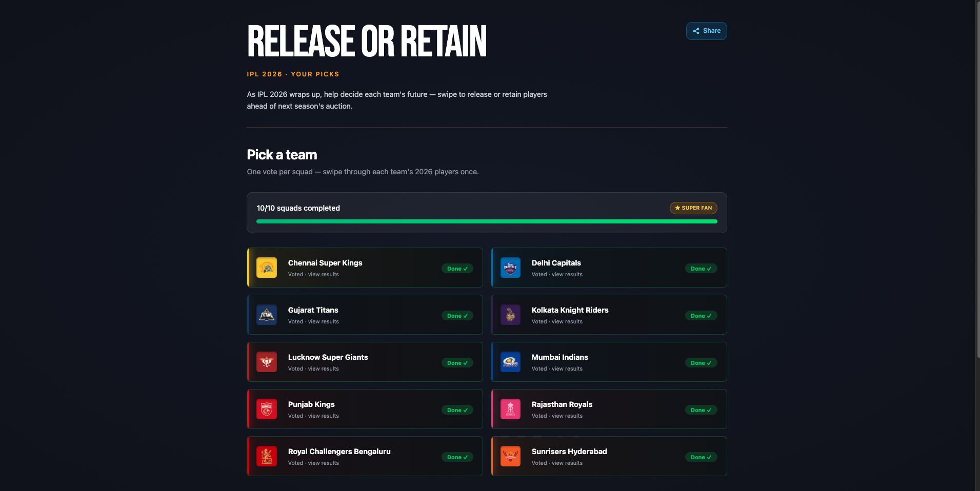Select Gujarat Titans' Done checkmark badge
980x491 pixels.
457,316
